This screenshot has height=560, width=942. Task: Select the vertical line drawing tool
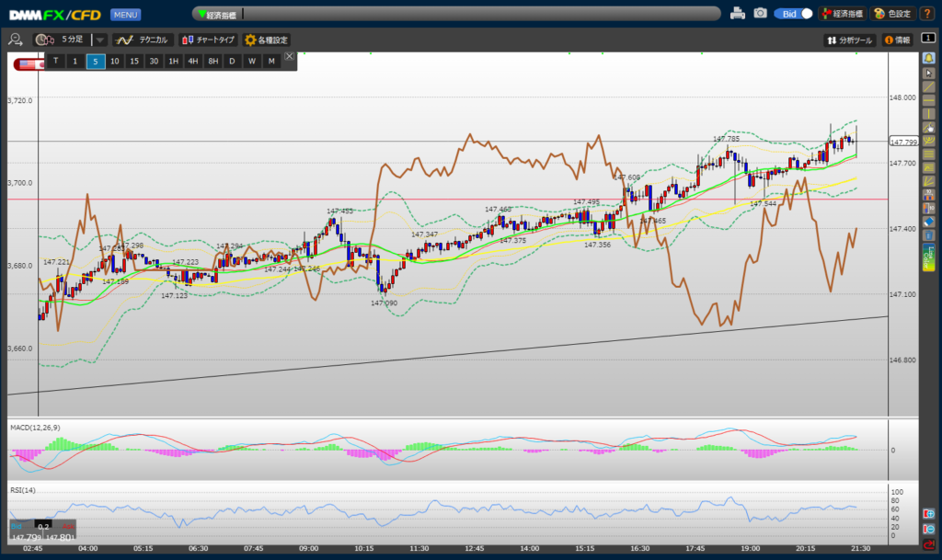pyautogui.click(x=928, y=113)
